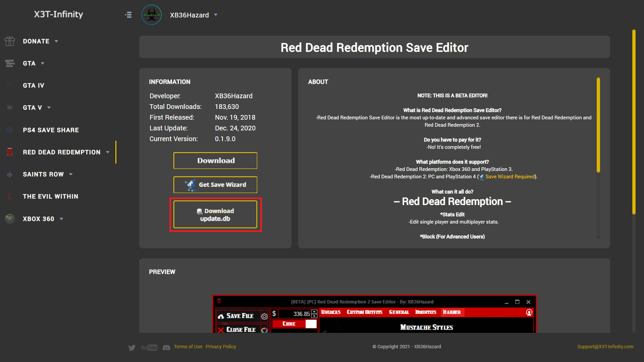Expand the GTA submenu arrow

coord(43,63)
